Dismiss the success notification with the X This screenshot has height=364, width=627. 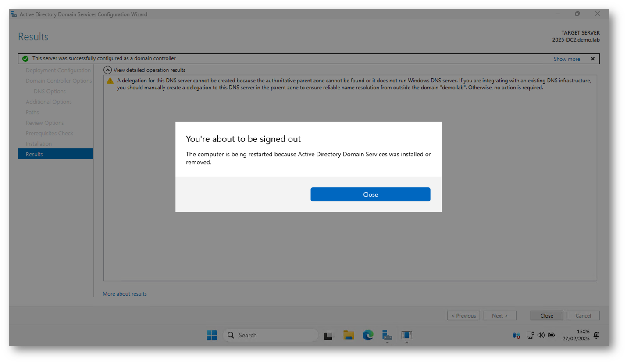point(593,59)
